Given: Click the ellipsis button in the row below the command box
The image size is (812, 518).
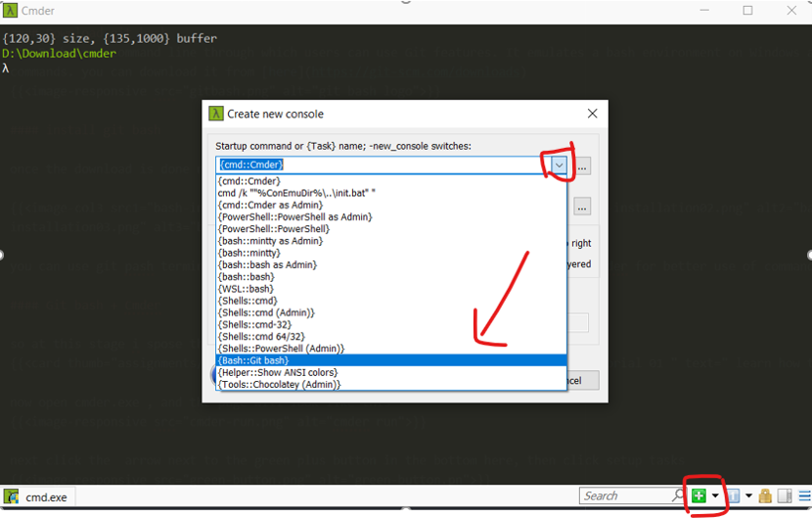Looking at the screenshot, I should [583, 207].
